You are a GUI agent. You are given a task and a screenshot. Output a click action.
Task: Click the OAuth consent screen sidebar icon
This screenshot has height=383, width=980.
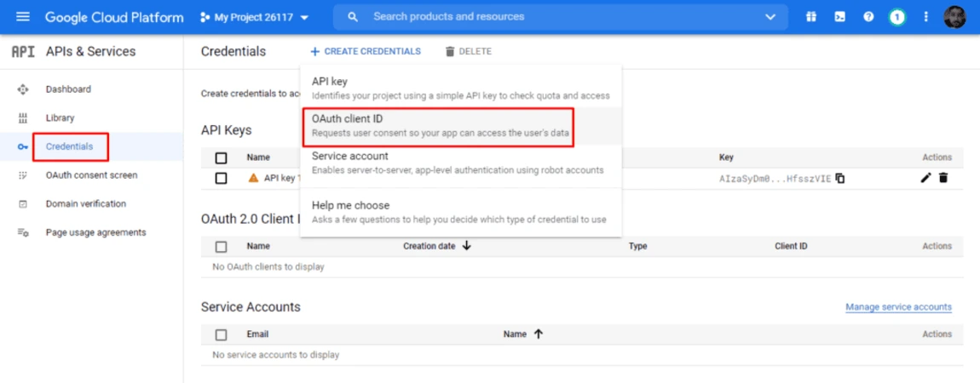point(23,175)
